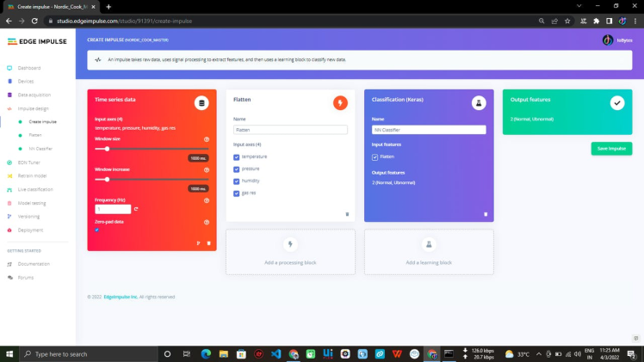Image resolution: width=644 pixels, height=362 pixels.
Task: Reload the page in browser
Action: 34,21
